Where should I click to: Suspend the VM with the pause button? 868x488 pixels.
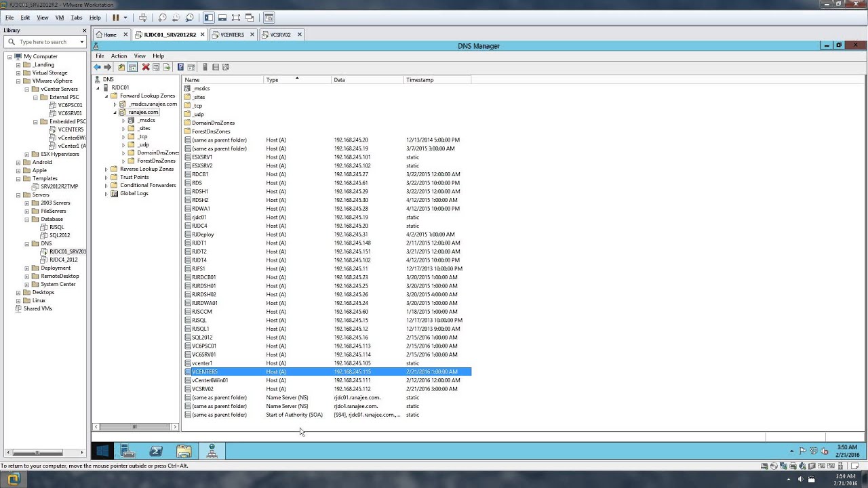[116, 18]
